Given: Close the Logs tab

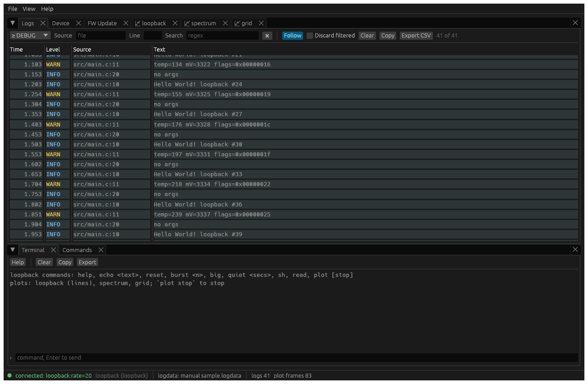Looking at the screenshot, I should (x=43, y=23).
